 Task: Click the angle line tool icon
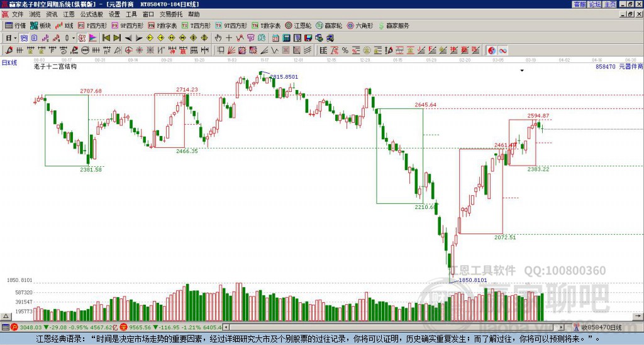click(264, 50)
